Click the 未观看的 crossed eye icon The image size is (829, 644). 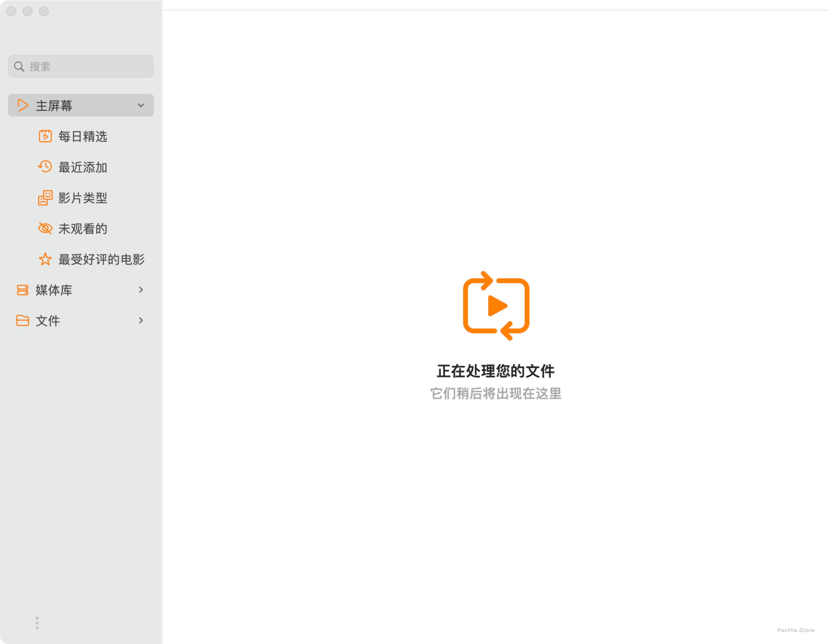[45, 228]
